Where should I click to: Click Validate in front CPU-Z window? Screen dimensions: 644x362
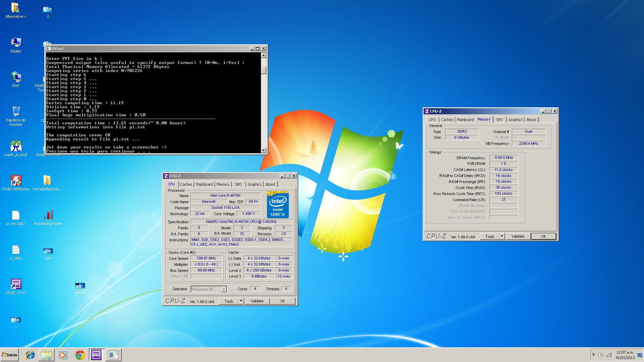click(x=257, y=301)
